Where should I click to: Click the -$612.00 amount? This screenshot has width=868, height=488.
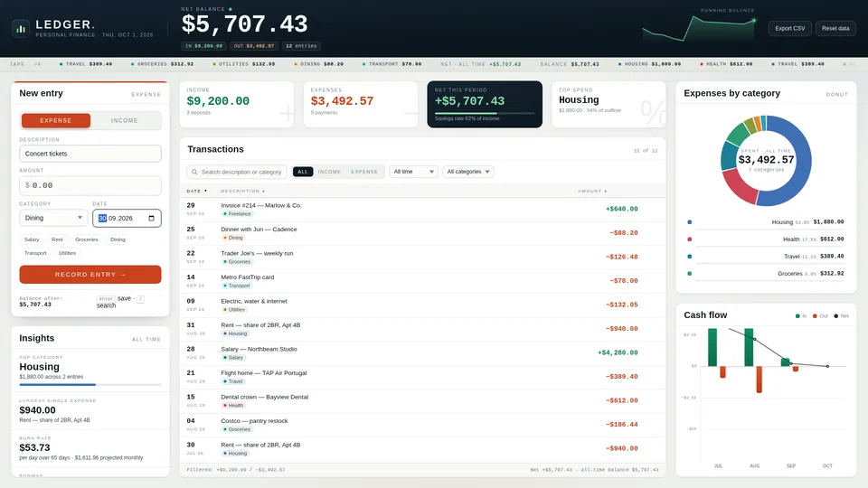pyautogui.click(x=622, y=400)
